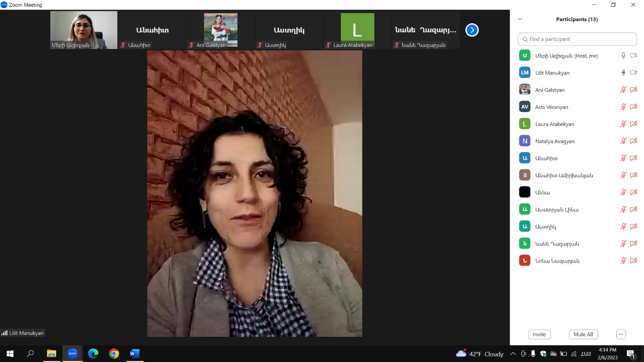Image resolution: width=644 pixels, height=362 pixels.
Task: Click the Invite button
Action: tap(539, 334)
